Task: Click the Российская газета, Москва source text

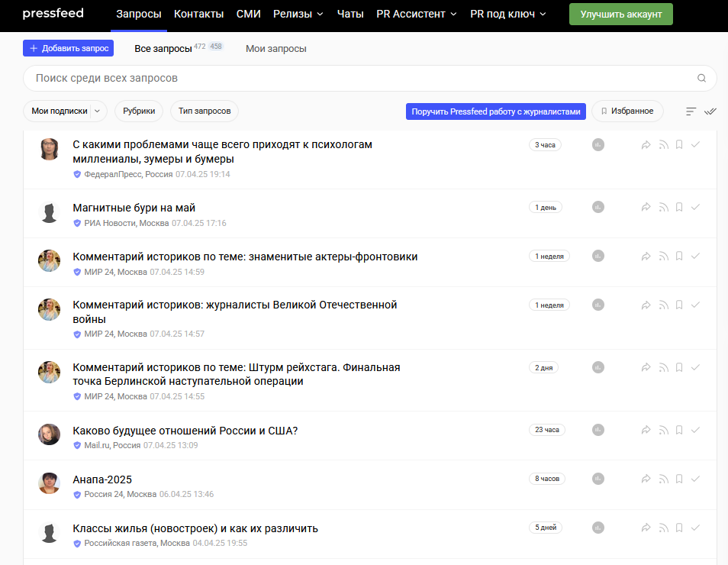Action: [137, 543]
